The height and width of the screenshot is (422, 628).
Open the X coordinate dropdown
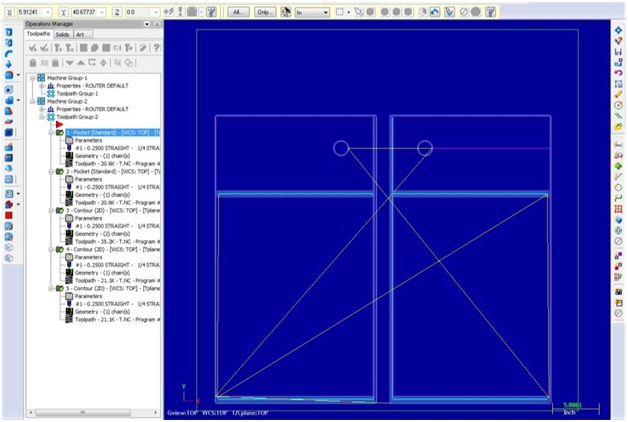(48, 12)
